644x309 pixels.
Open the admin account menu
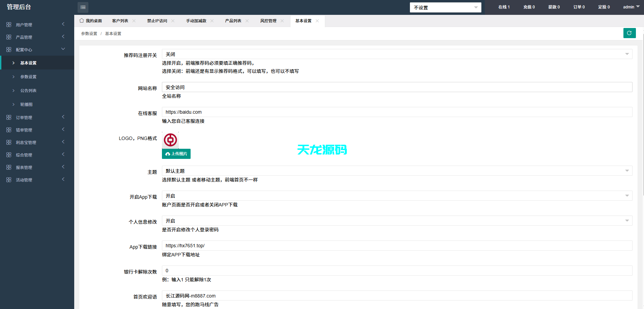(631, 7)
